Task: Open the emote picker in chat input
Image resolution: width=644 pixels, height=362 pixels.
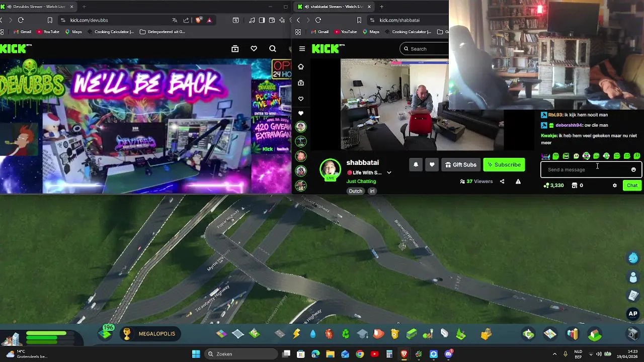Action: click(633, 169)
